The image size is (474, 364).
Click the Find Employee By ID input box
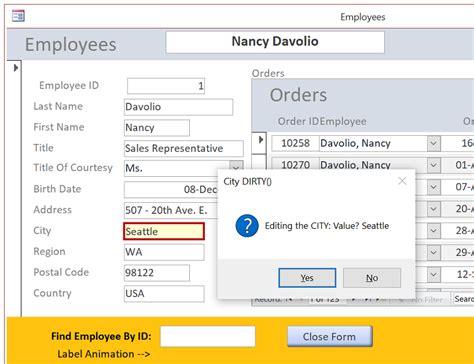click(208, 337)
